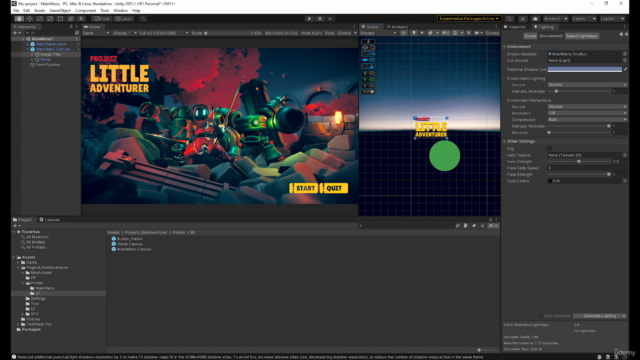Pick color with the eyedropper icon
The image size is (640, 360).
click(x=625, y=69)
